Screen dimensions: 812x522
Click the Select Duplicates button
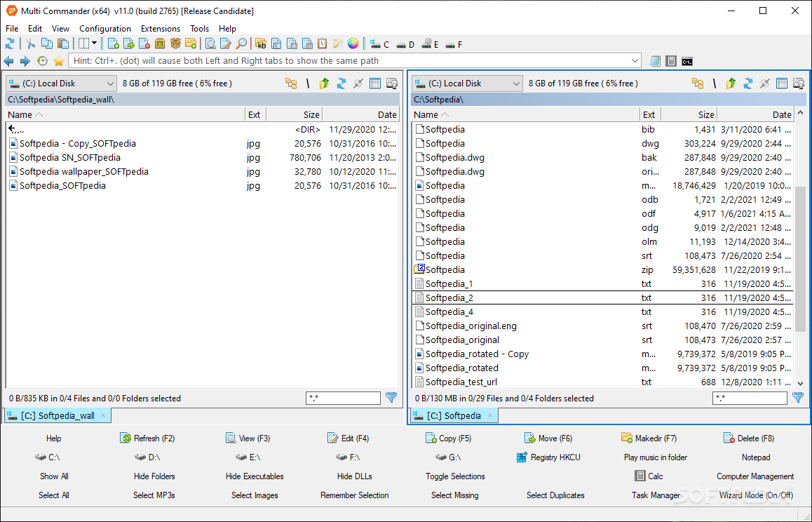[555, 495]
